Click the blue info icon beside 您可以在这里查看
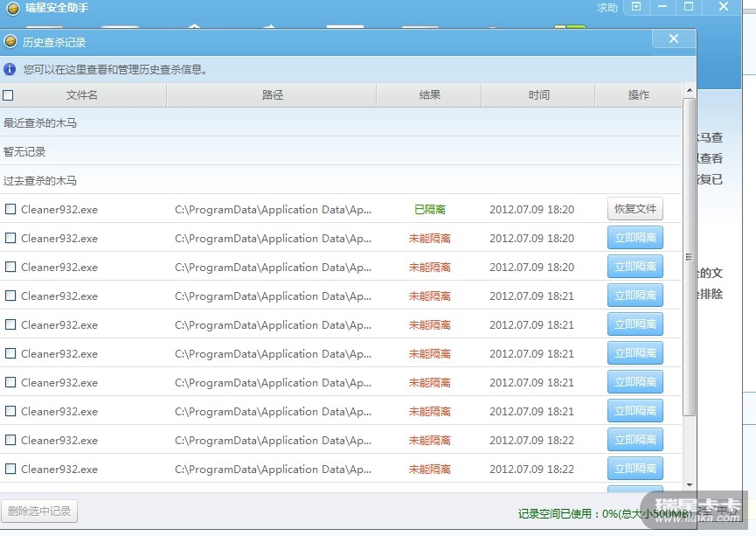756x536 pixels. pos(10,69)
